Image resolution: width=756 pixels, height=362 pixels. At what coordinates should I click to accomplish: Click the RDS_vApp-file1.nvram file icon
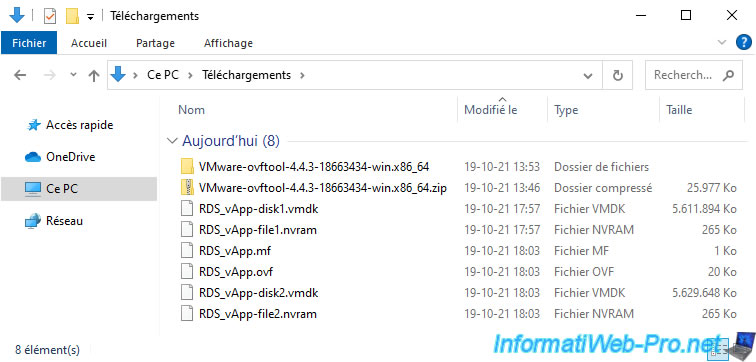coord(187,230)
